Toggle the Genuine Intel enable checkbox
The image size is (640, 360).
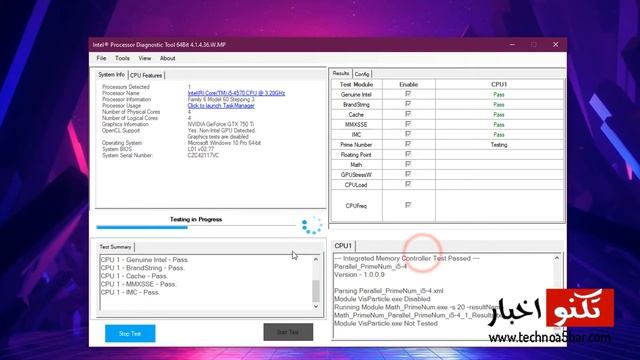pyautogui.click(x=408, y=94)
